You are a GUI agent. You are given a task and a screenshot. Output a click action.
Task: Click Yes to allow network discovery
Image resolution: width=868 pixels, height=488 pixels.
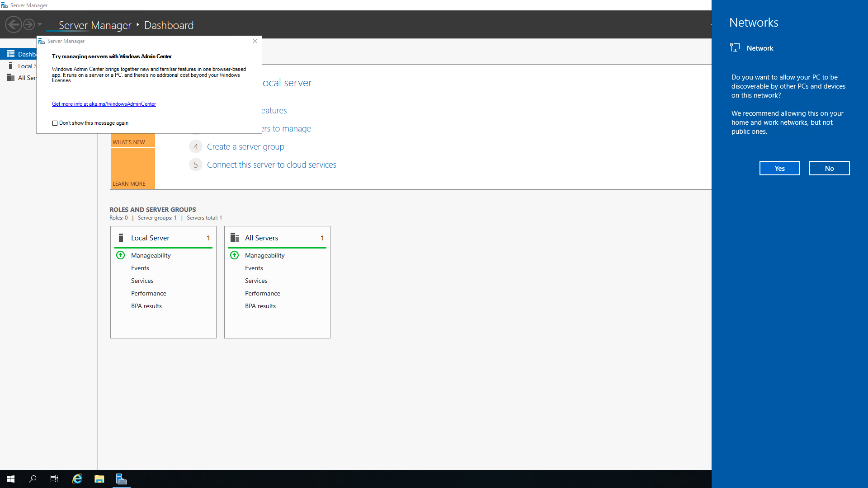coord(780,168)
